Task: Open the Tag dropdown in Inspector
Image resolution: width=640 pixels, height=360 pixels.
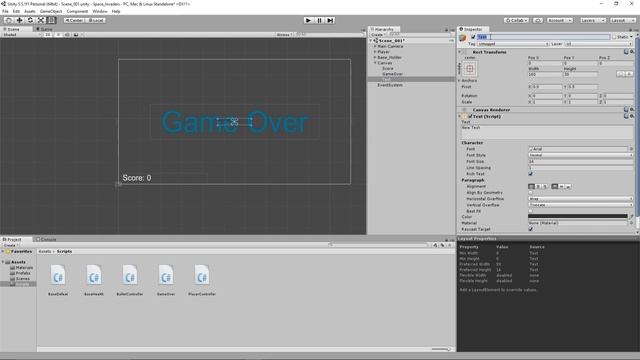Action: point(513,44)
